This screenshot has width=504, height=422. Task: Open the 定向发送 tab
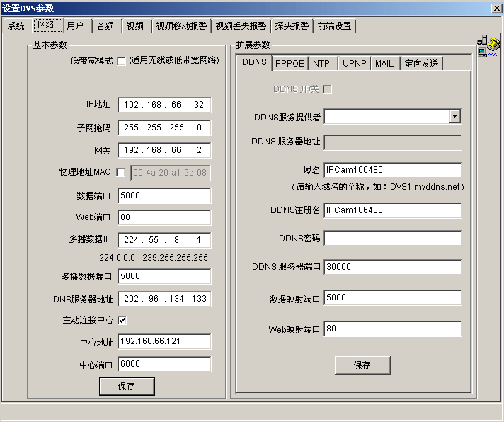coord(421,63)
